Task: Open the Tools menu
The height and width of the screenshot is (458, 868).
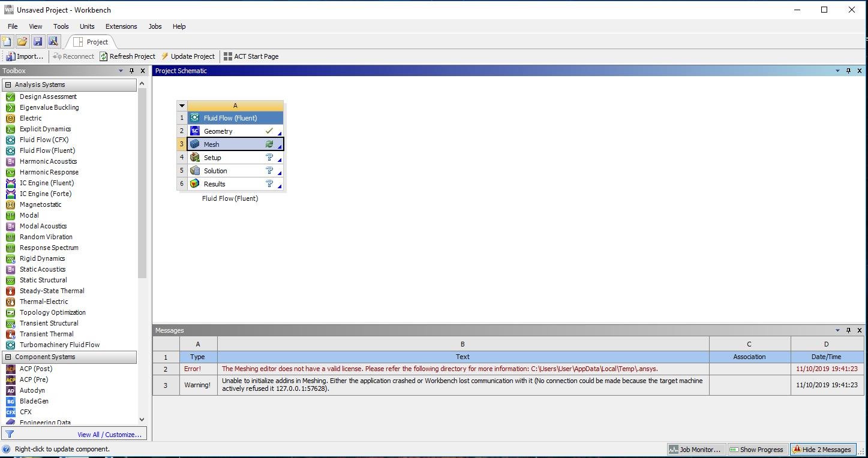Action: coord(61,26)
